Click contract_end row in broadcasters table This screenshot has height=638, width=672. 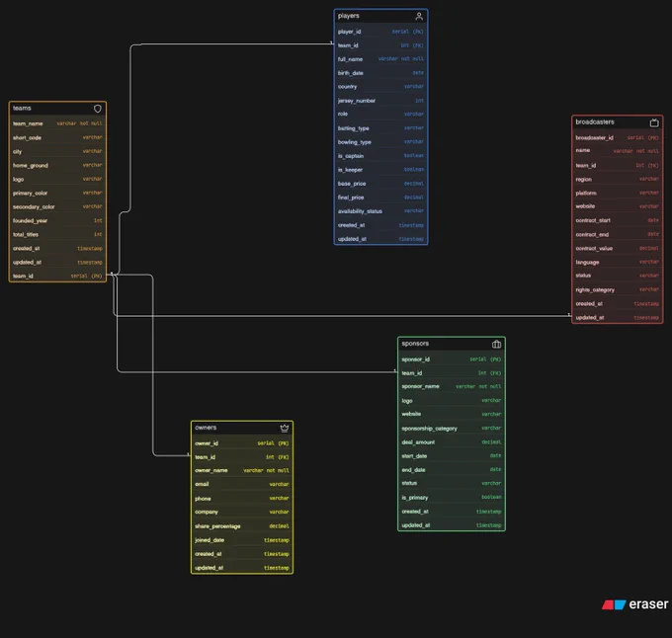617,234
